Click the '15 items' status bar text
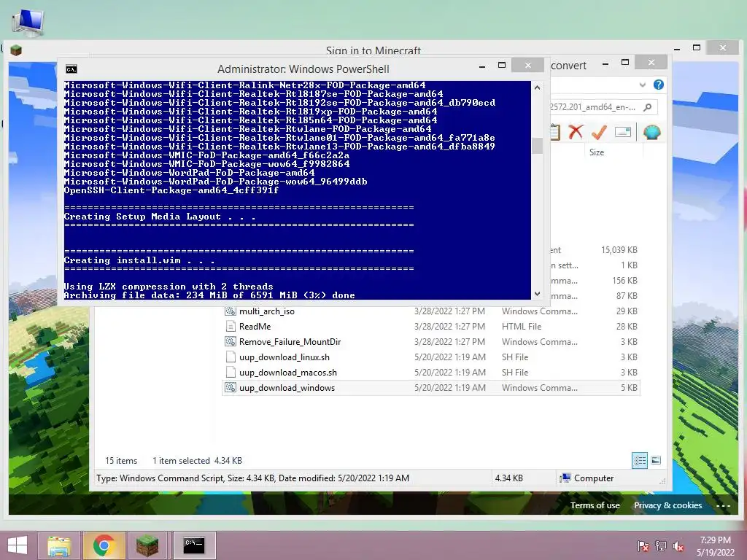747x560 pixels. 121,461
